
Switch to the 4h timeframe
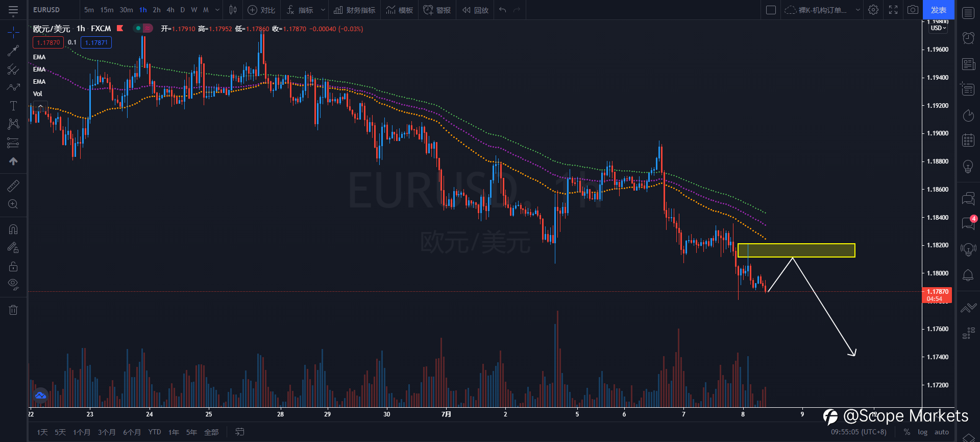170,10
